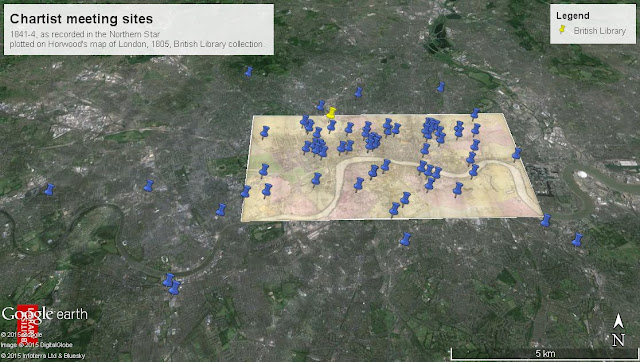Click the lone blue pin on the old map's east edge
The height and width of the screenshot is (362, 640).
click(x=517, y=154)
